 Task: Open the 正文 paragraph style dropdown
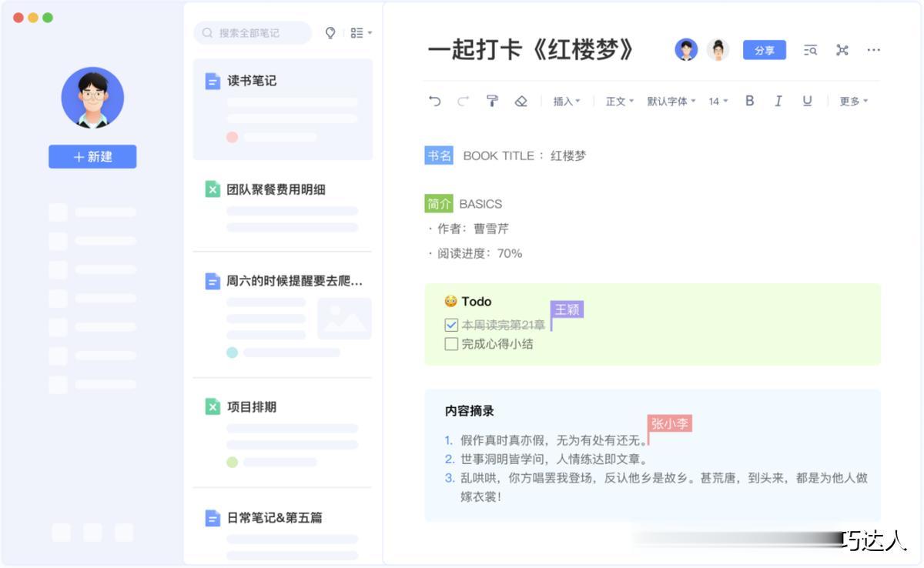point(619,102)
